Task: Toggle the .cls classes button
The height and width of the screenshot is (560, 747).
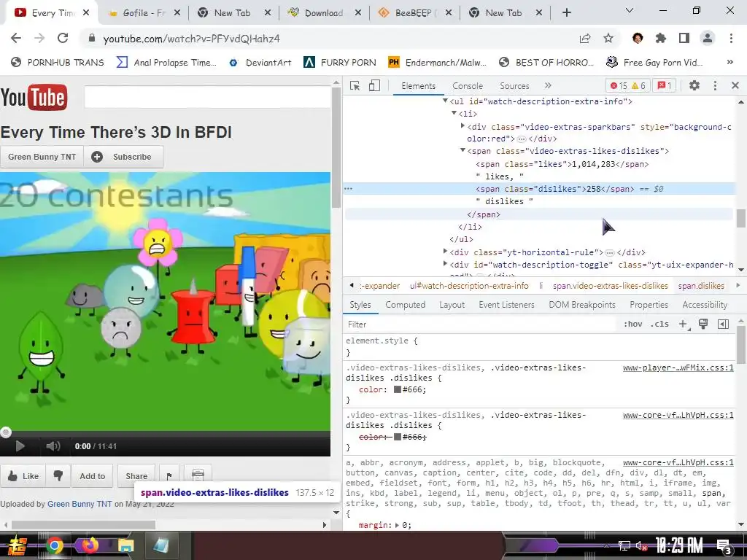Action: (659, 324)
